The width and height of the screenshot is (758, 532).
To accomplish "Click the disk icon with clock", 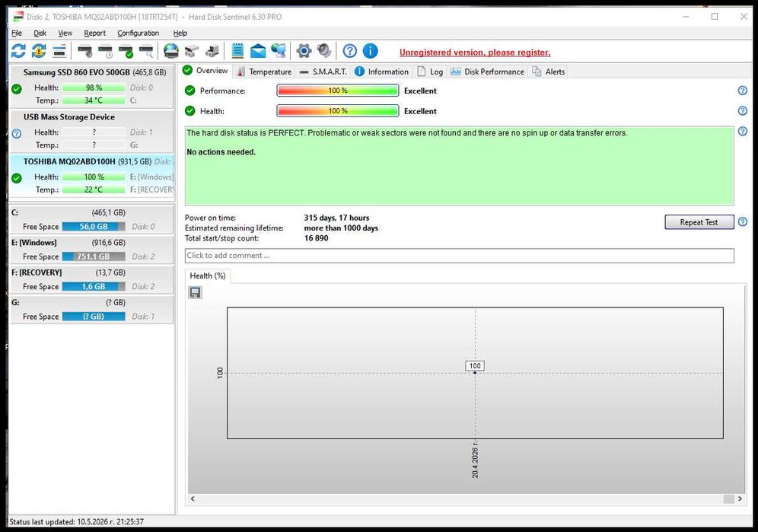I will click(x=105, y=51).
